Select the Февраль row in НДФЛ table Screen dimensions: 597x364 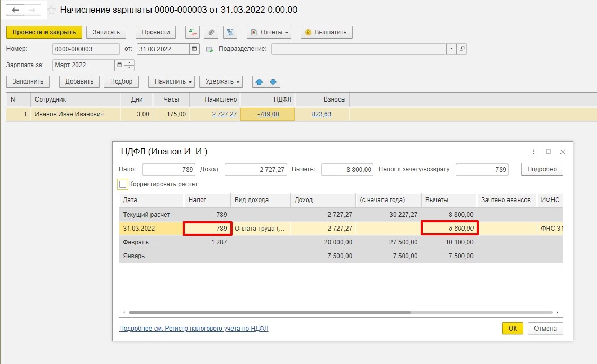341,242
